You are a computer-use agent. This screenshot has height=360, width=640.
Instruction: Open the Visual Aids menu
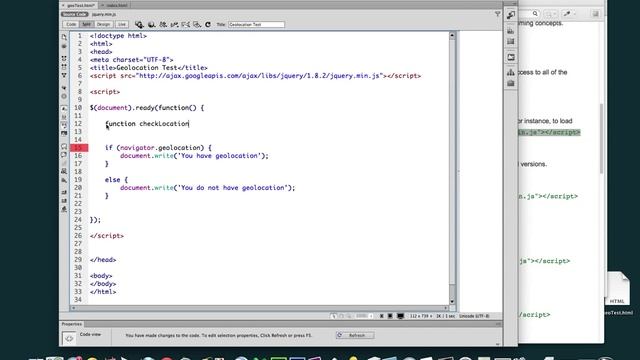pos(197,24)
